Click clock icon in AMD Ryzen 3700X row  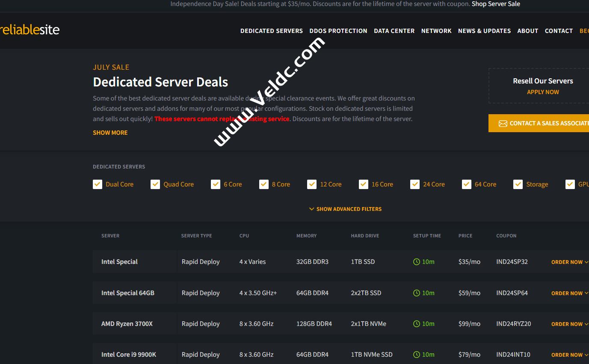(x=417, y=324)
